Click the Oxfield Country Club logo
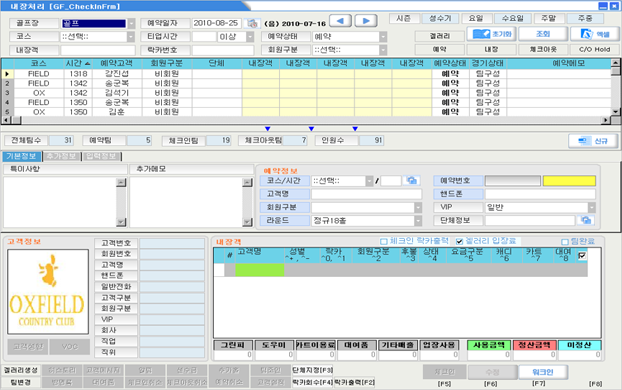Image resolution: width=622 pixels, height=390 pixels. [48, 292]
